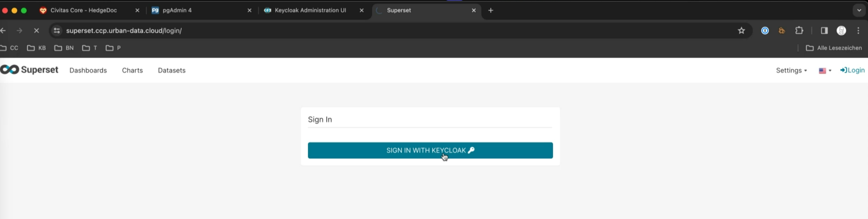Viewport: 868px width, 219px height.
Task: Open the language flag dropdown
Action: (825, 71)
